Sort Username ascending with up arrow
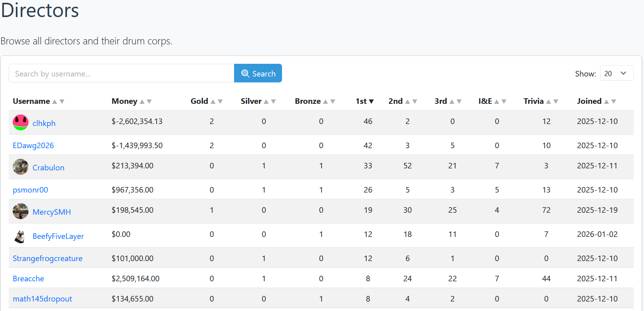 (x=55, y=101)
